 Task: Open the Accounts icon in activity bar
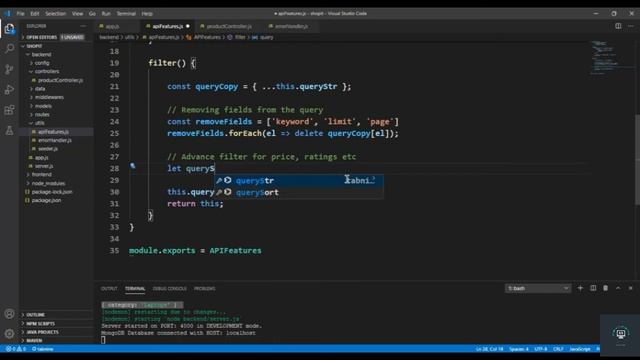[9, 313]
